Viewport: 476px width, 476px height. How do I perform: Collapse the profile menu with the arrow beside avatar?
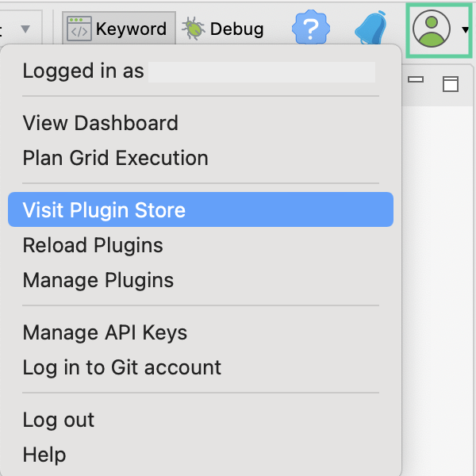pyautogui.click(x=465, y=30)
